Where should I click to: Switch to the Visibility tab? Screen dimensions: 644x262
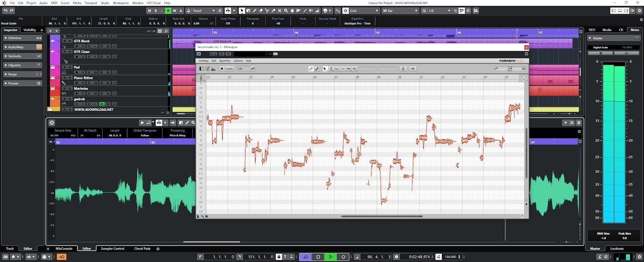click(30, 30)
